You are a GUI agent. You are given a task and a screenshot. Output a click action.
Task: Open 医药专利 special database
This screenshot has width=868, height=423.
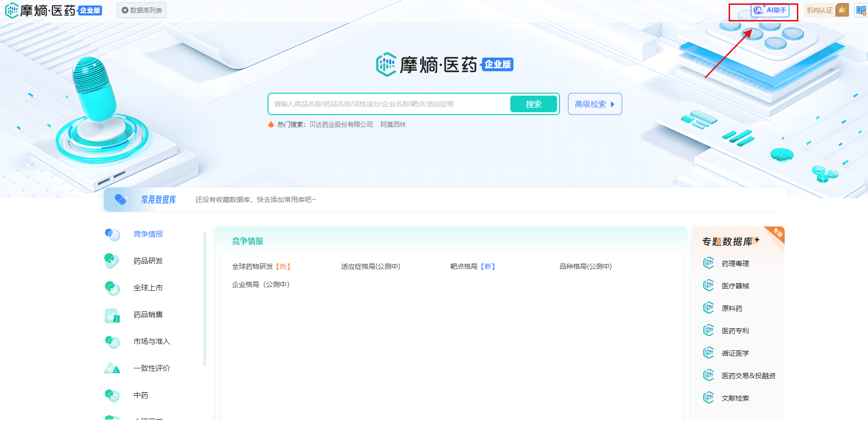[x=735, y=331]
